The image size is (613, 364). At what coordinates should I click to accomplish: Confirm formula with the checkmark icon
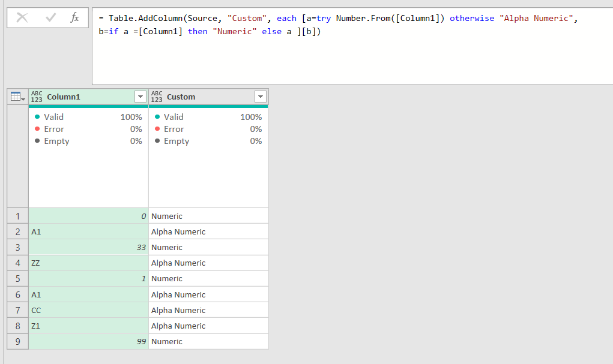51,17
